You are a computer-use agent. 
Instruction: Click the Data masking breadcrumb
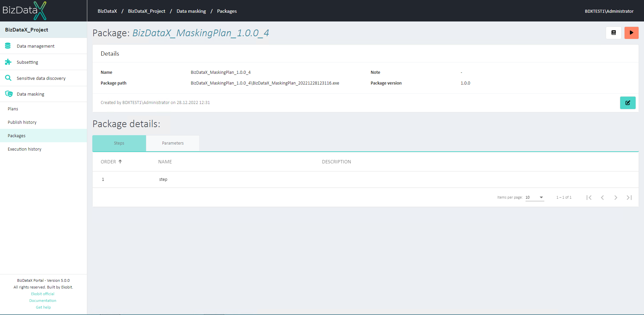(191, 11)
